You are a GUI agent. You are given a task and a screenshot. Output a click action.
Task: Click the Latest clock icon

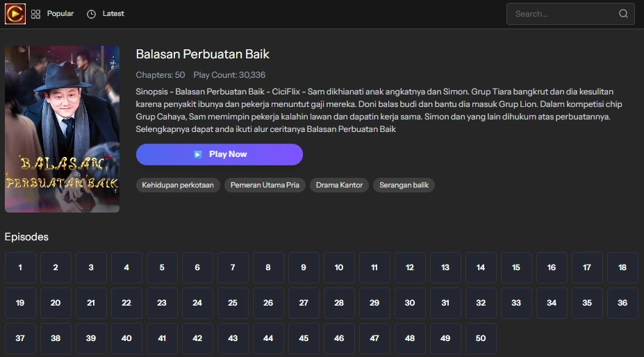point(91,14)
